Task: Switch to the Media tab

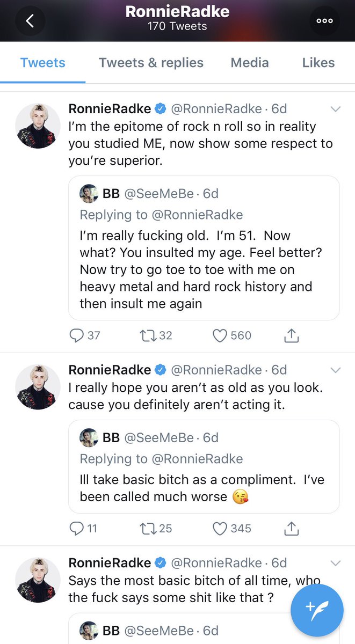Action: tap(249, 63)
